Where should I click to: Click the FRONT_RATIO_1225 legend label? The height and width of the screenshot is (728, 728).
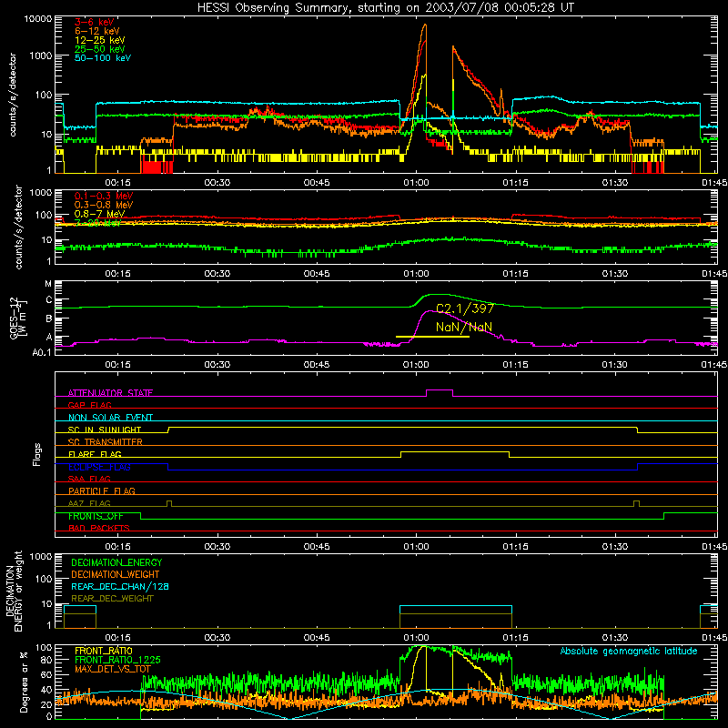click(117, 660)
